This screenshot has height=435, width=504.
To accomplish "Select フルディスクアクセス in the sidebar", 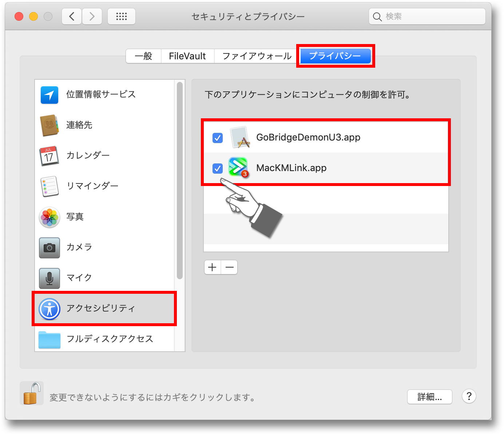I will 105,339.
